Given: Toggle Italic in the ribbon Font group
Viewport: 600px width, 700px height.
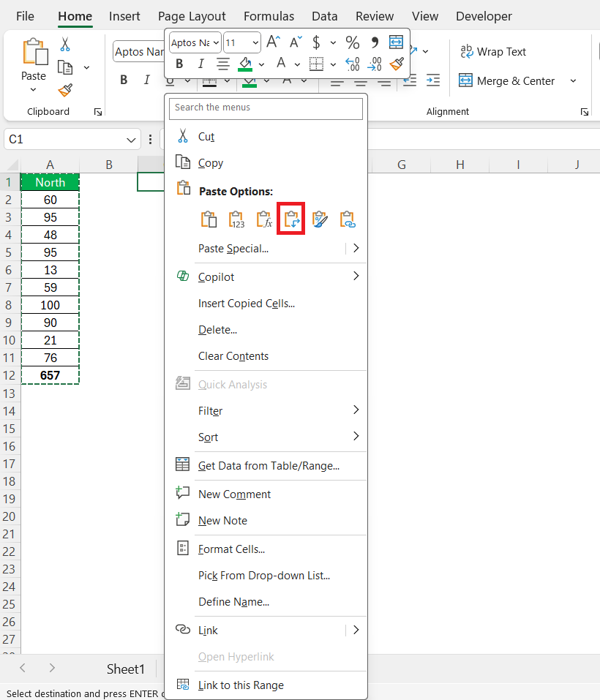Looking at the screenshot, I should pos(146,80).
